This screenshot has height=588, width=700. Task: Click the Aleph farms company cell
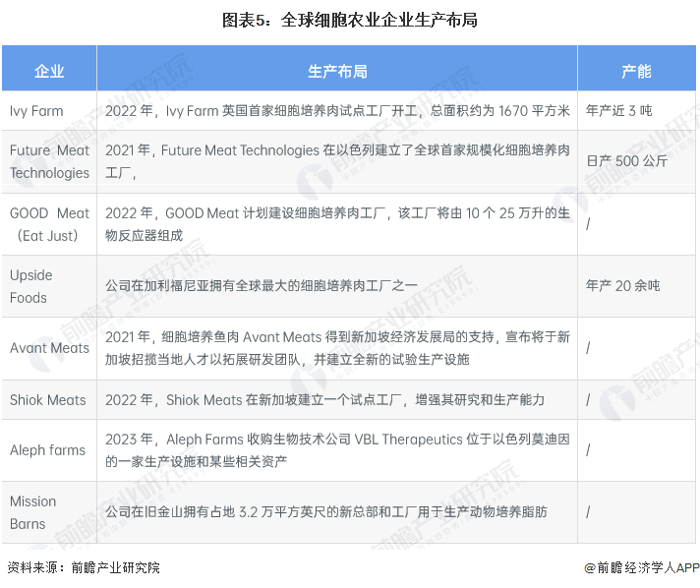[x=47, y=450]
